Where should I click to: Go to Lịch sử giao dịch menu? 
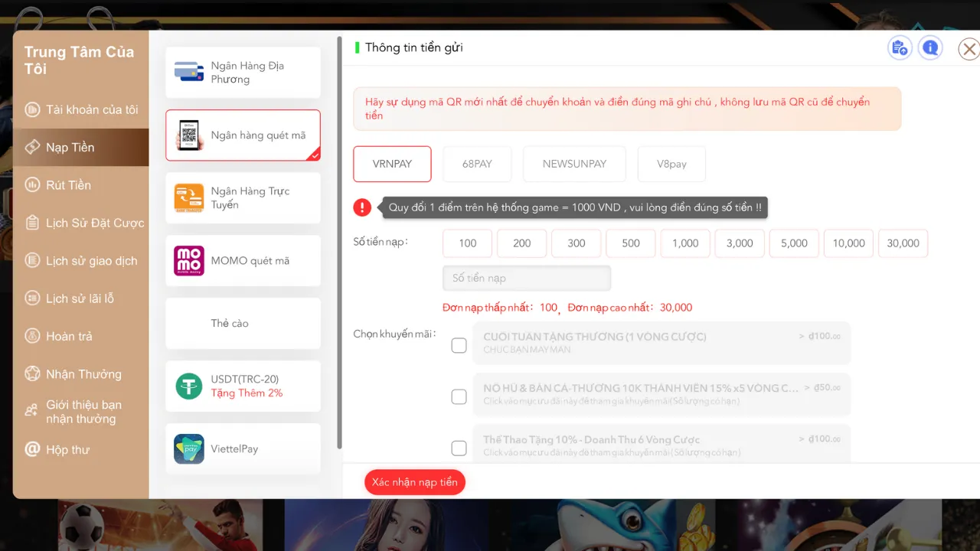pos(91,261)
